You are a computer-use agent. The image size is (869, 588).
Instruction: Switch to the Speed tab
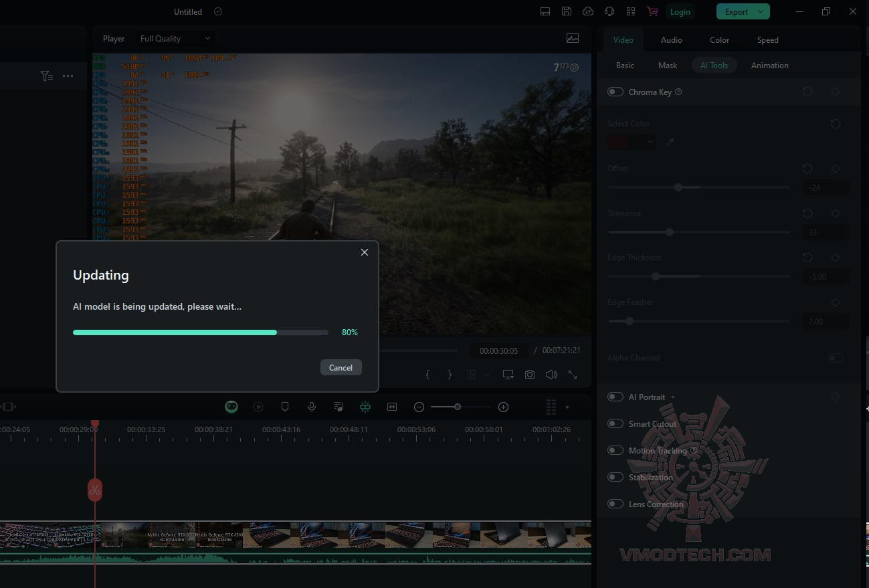[767, 39]
